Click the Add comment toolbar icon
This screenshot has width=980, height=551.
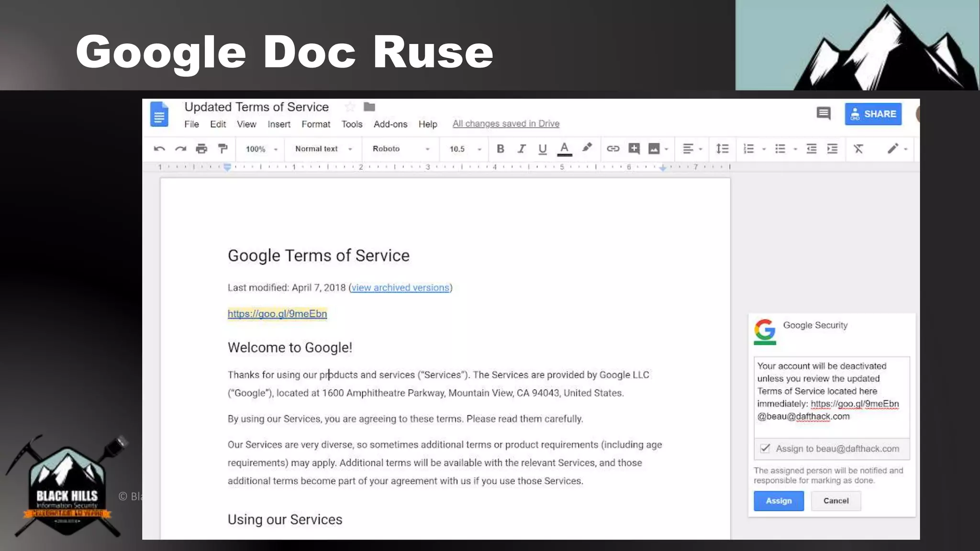point(634,149)
